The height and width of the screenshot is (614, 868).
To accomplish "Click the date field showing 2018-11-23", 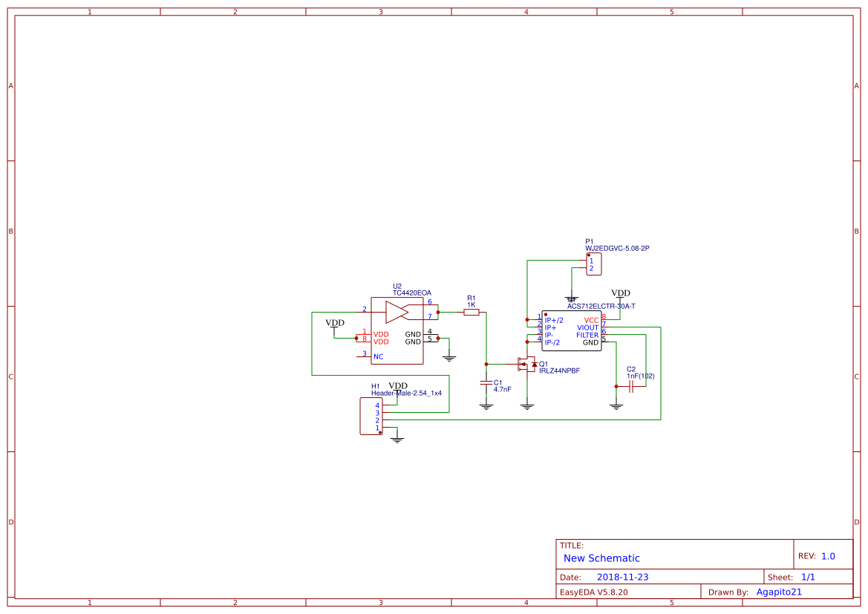I will pyautogui.click(x=622, y=575).
